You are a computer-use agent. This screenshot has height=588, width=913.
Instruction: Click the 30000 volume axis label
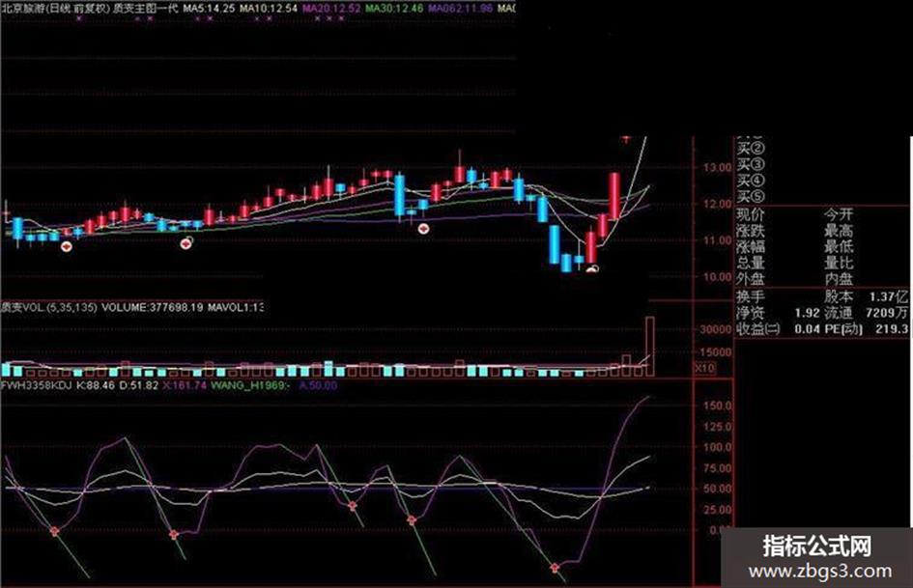click(x=716, y=329)
